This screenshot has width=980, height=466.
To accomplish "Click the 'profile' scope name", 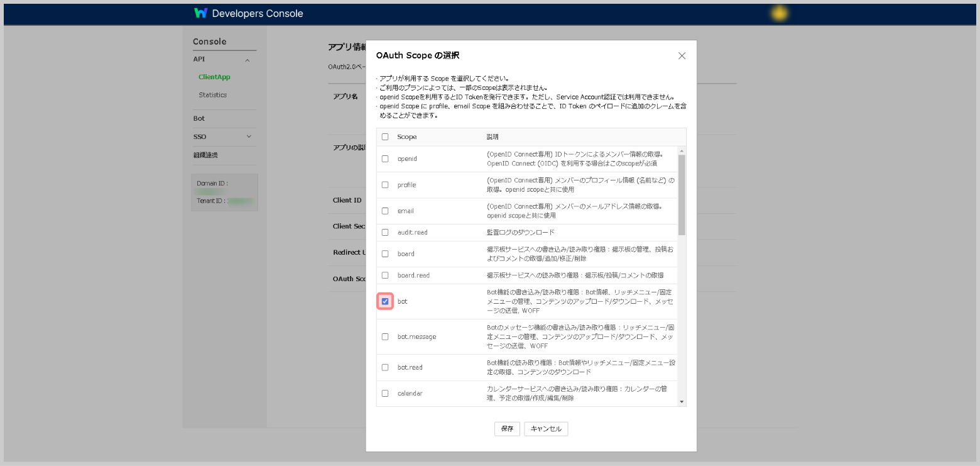I will 406,185.
